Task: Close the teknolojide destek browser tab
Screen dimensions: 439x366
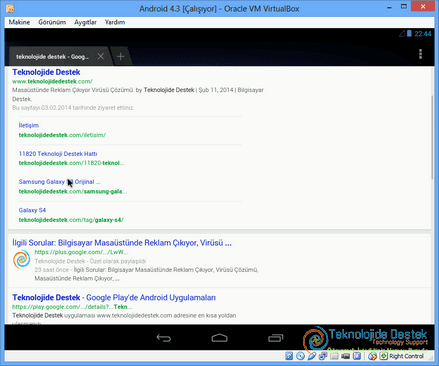Action: point(101,56)
